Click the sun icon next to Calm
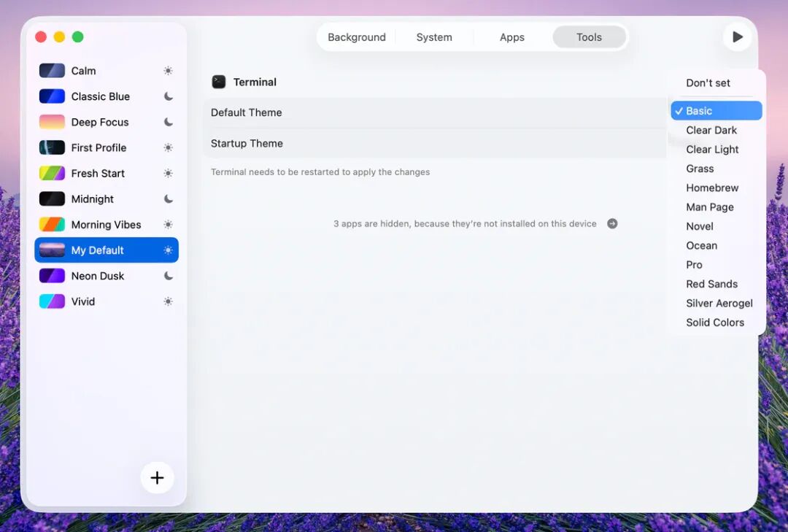Image resolution: width=788 pixels, height=532 pixels. coord(169,71)
